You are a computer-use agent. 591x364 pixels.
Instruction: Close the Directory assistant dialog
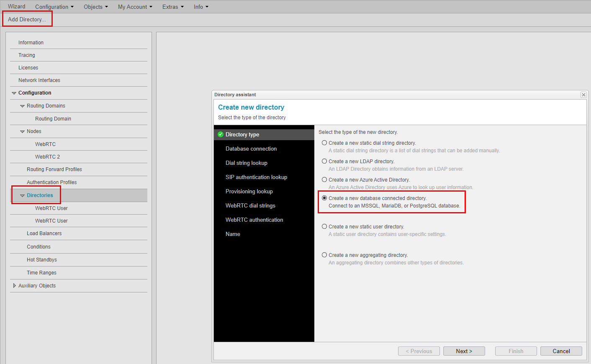click(583, 95)
